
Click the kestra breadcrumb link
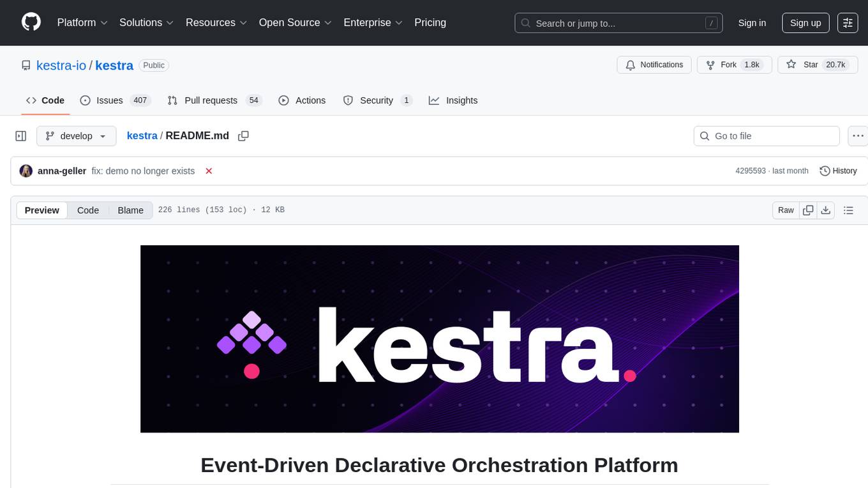click(x=142, y=135)
